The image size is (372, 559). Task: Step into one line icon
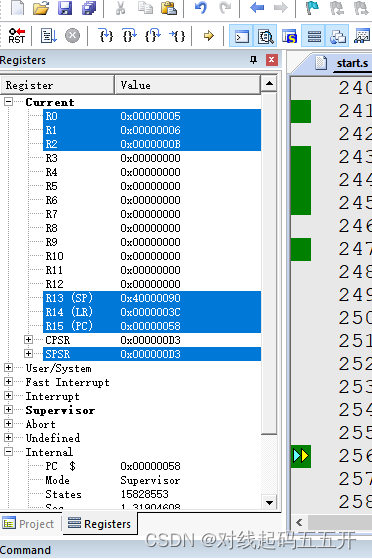click(x=106, y=36)
